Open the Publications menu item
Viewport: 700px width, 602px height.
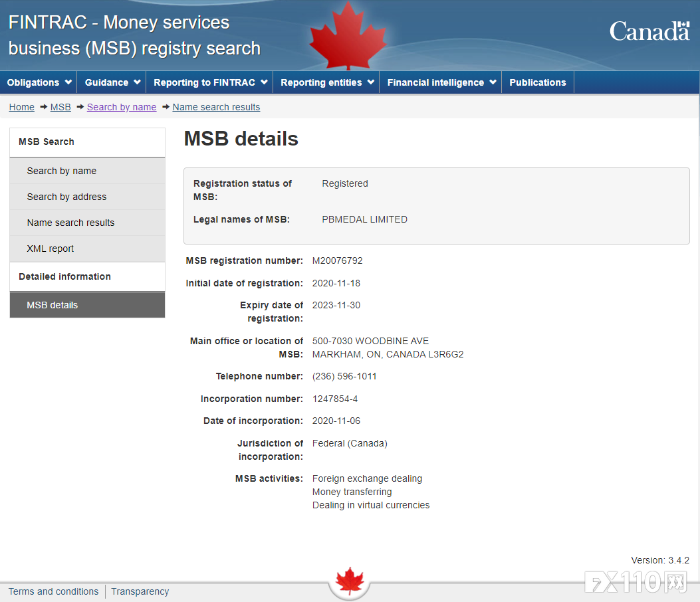click(537, 82)
